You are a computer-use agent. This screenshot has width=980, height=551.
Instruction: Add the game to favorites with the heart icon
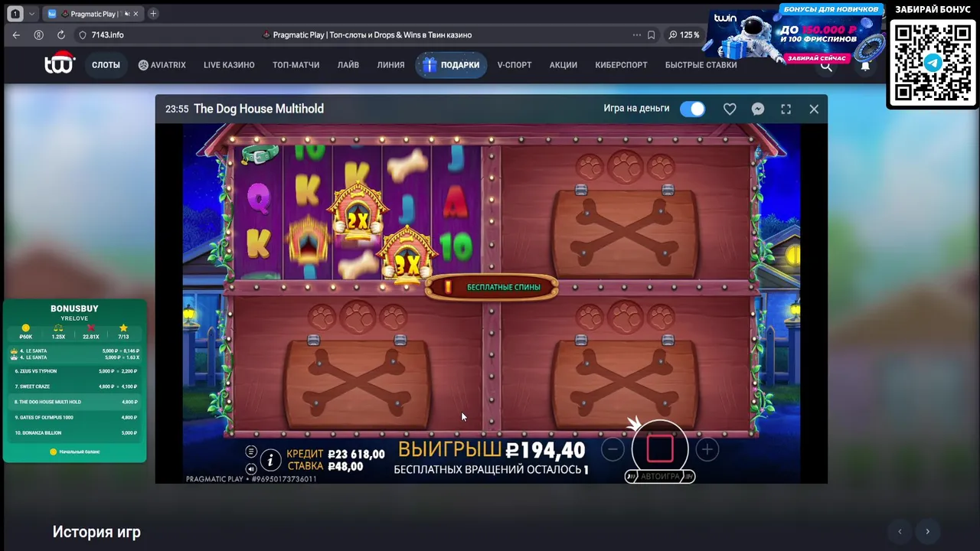[730, 109]
